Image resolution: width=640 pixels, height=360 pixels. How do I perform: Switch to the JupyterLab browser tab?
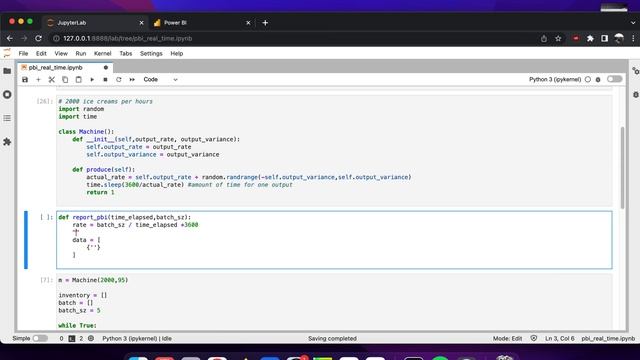95,23
